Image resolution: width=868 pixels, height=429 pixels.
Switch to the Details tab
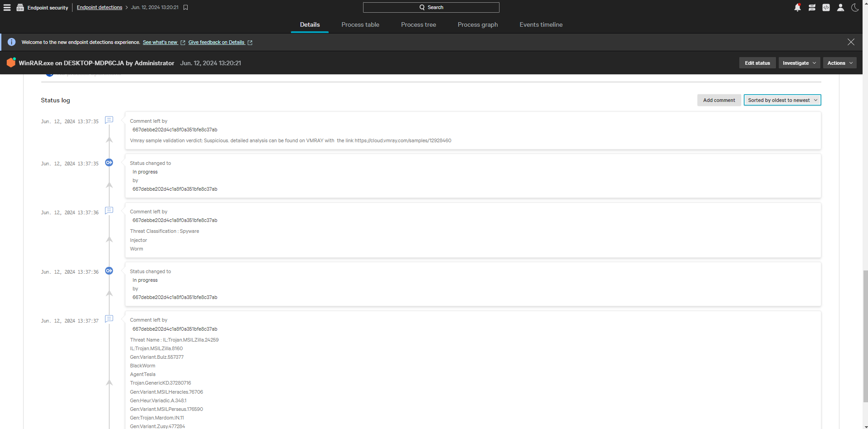tap(310, 25)
